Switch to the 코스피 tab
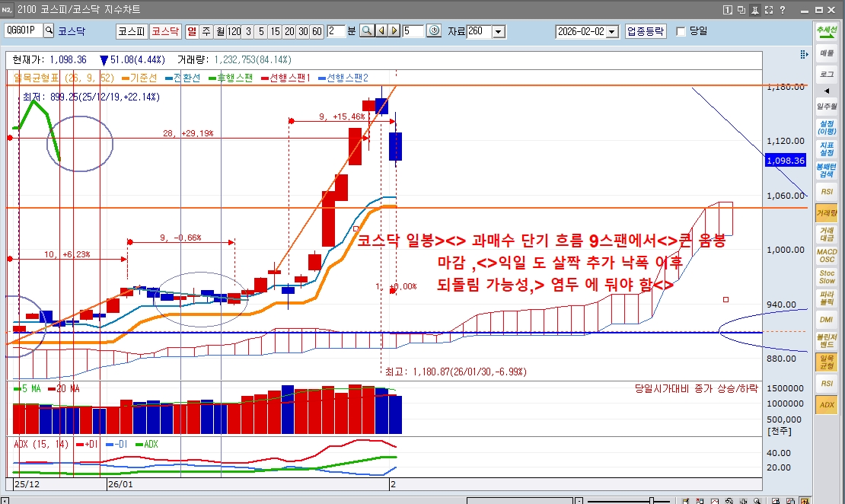The height and width of the screenshot is (504, 845). pyautogui.click(x=131, y=31)
